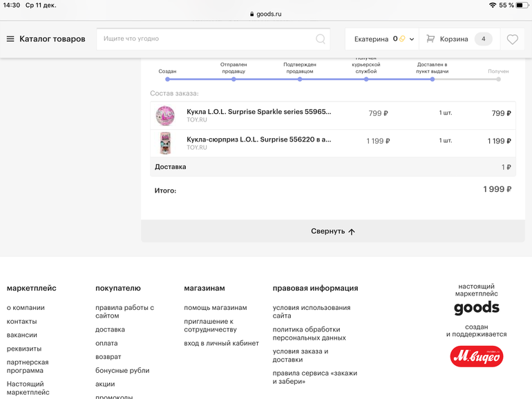Open the Кукла L.O.L. Surprise Sparkle series product
This screenshot has height=399, width=532.
(258, 112)
